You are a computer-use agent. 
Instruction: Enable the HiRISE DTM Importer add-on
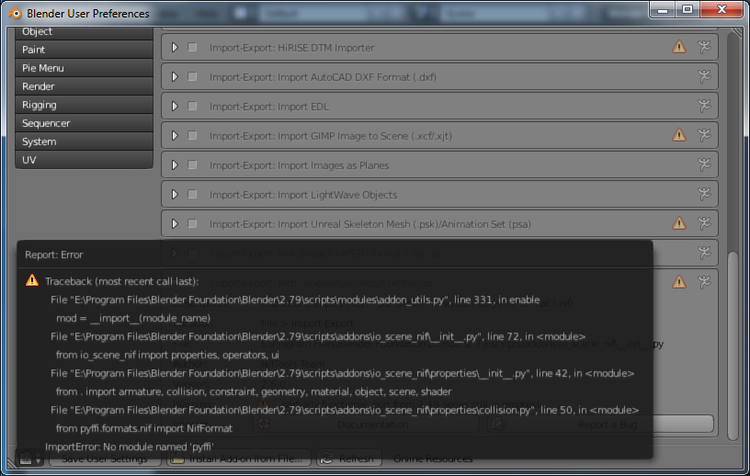pyautogui.click(x=192, y=47)
